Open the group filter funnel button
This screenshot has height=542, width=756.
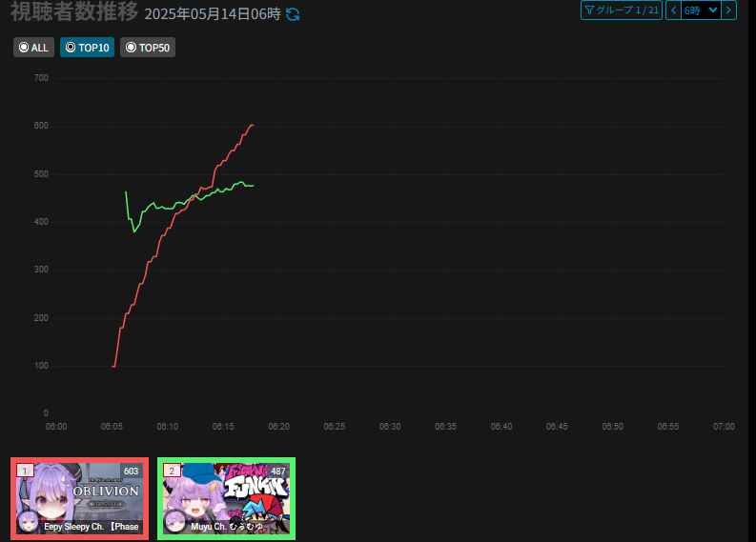(589, 10)
